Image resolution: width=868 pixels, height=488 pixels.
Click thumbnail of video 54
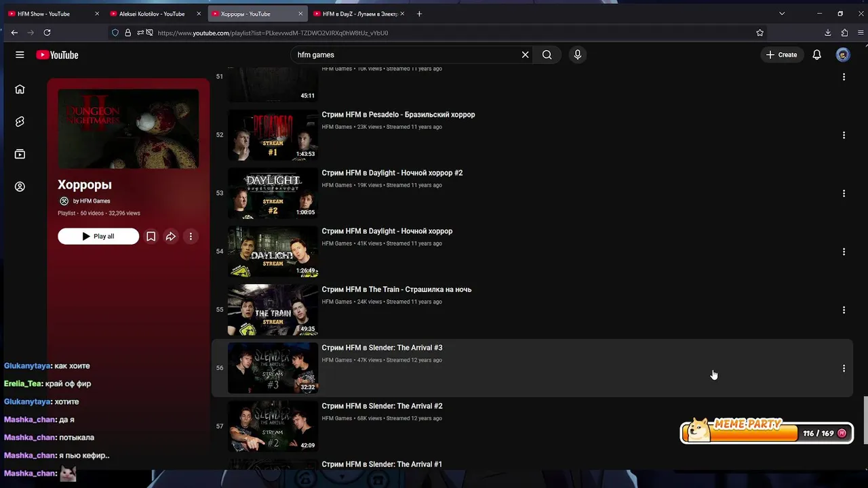point(273,251)
